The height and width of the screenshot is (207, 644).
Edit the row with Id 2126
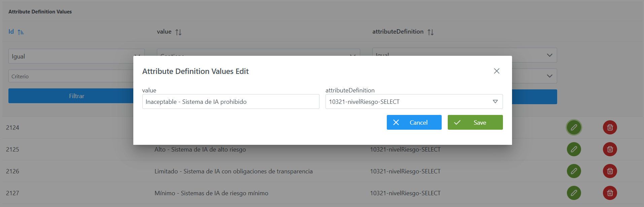574,171
